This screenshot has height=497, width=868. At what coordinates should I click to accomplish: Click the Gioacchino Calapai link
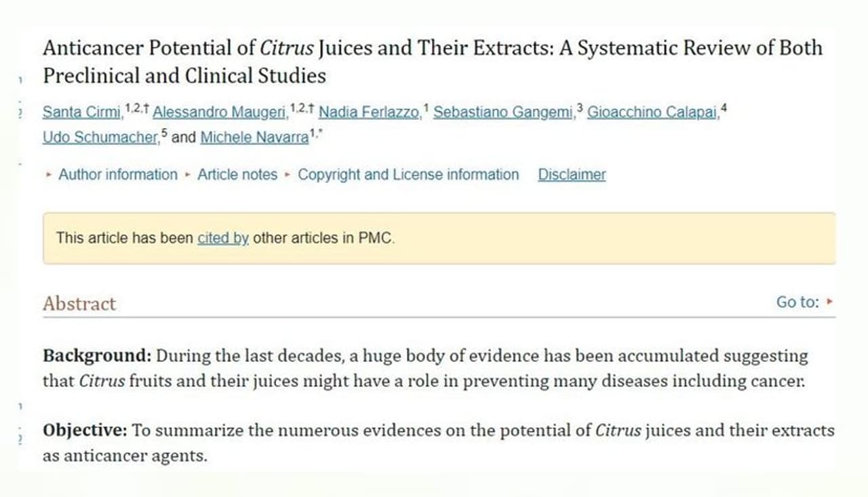click(652, 113)
